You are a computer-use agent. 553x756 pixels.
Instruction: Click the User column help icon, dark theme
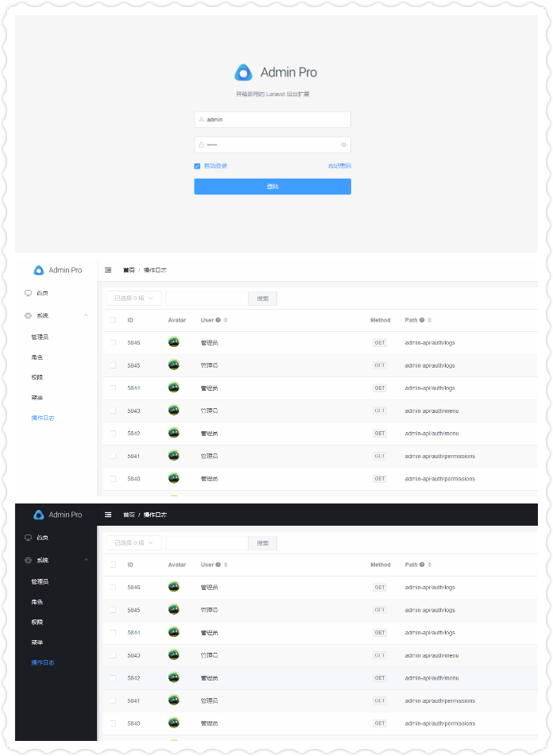point(218,565)
